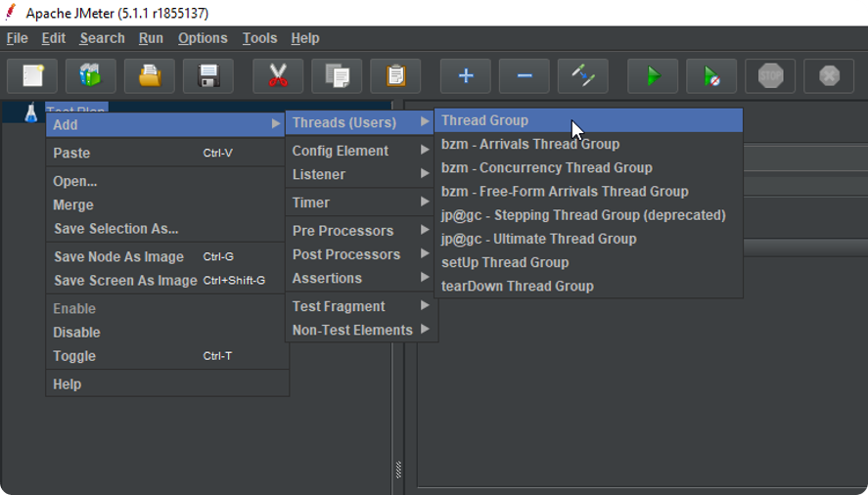The image size is (868, 495).
Task: Click Paste in the context menu
Action: (166, 153)
